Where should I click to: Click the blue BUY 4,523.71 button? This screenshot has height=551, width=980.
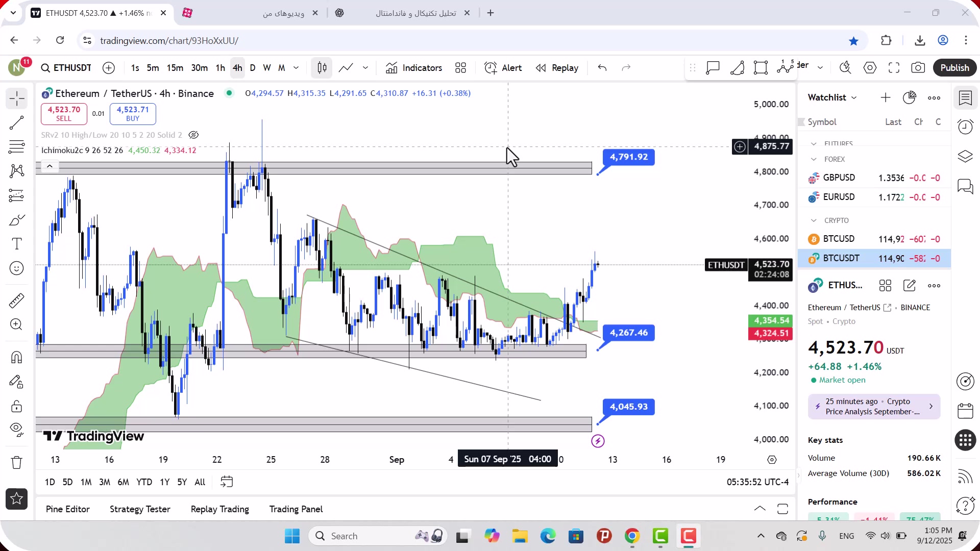coord(133,114)
